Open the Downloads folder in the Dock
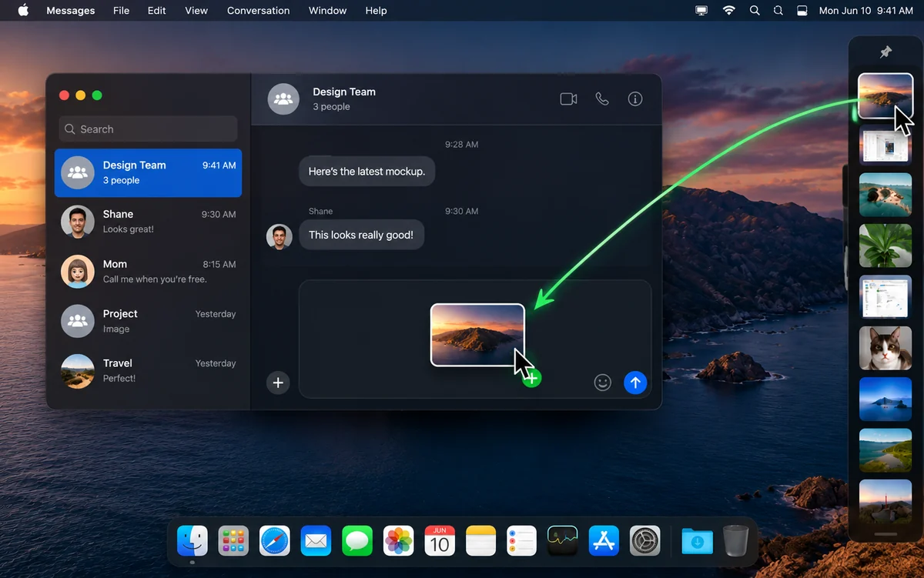The image size is (924, 578). pos(697,541)
